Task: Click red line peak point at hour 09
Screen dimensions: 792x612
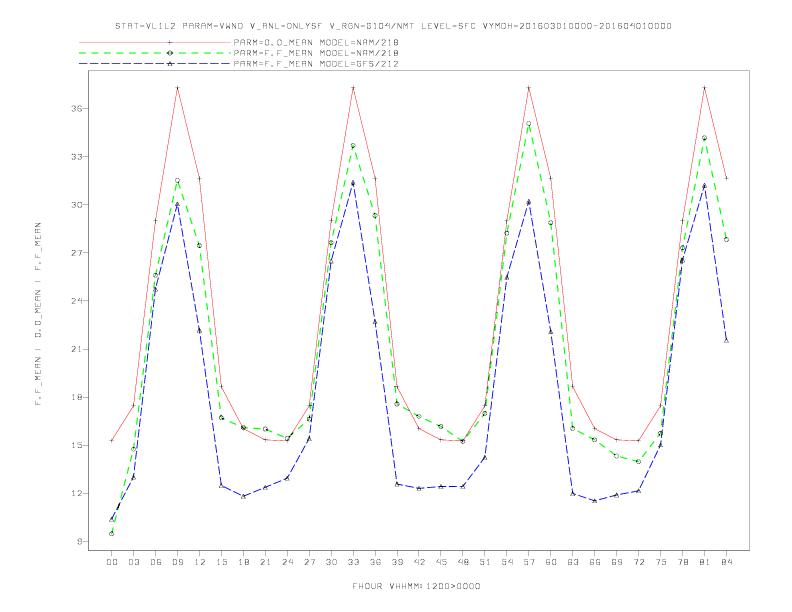Action: (x=177, y=88)
